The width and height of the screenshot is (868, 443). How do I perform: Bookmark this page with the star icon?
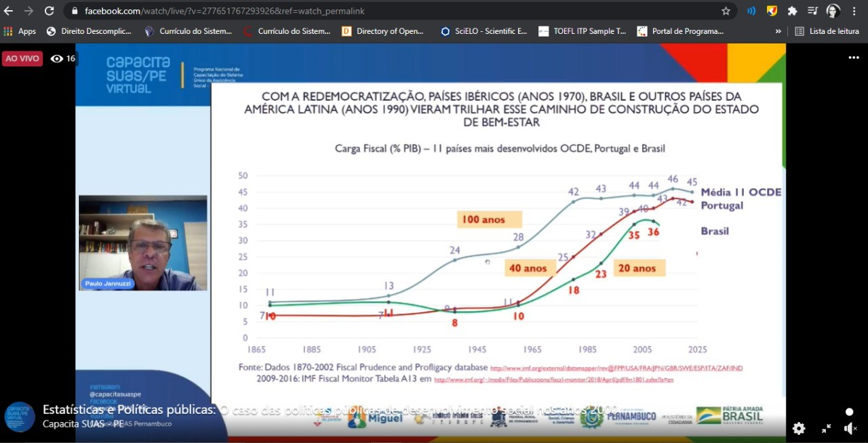(726, 11)
